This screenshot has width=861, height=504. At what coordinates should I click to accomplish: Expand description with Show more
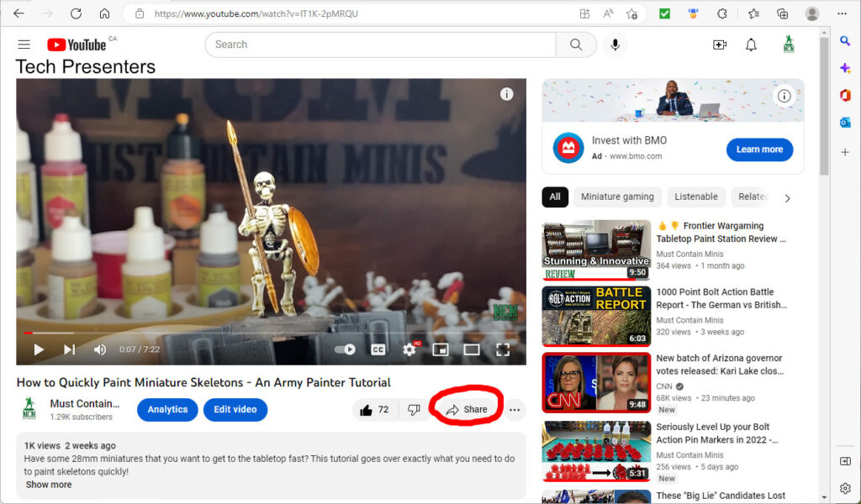(49, 485)
